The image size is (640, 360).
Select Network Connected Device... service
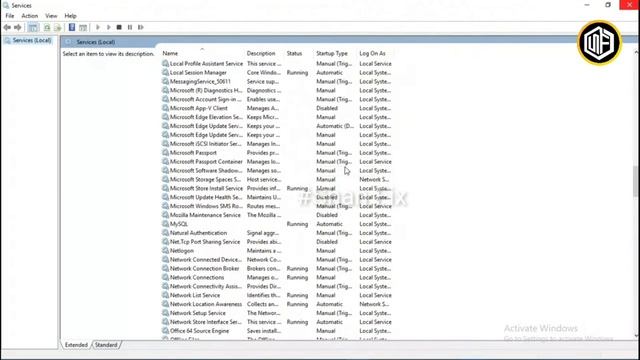(x=206, y=260)
